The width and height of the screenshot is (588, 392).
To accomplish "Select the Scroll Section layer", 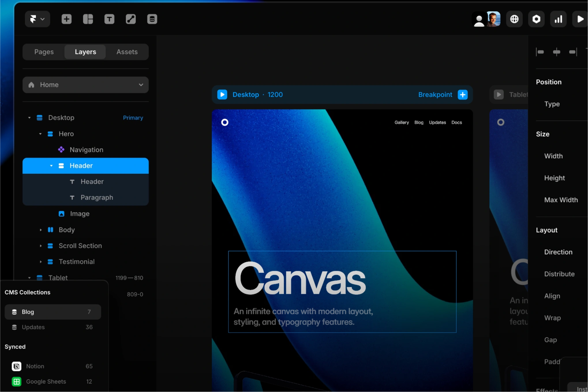I will click(85, 246).
